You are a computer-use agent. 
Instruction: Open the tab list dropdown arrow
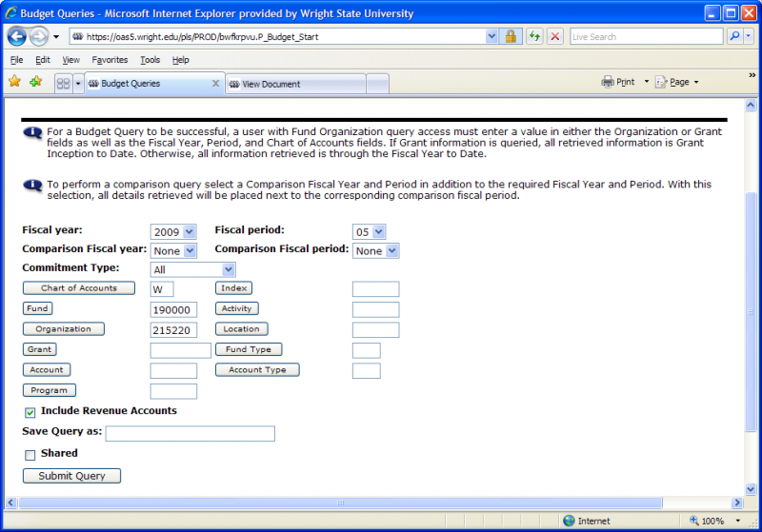(78, 84)
